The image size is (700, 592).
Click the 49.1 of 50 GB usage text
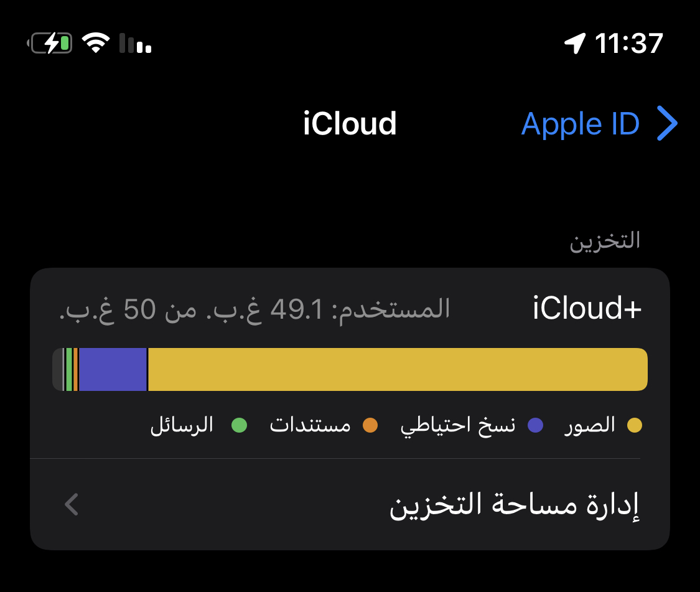pyautogui.click(x=254, y=309)
